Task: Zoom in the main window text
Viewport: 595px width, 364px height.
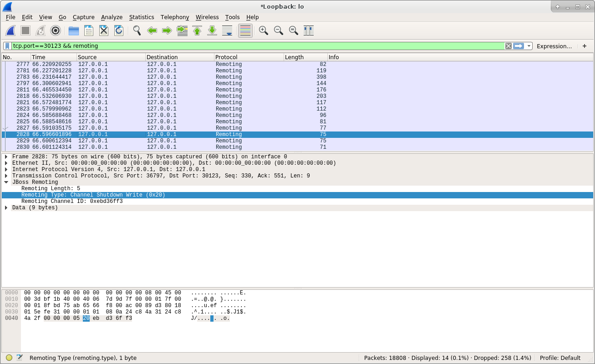Action: 264,30
